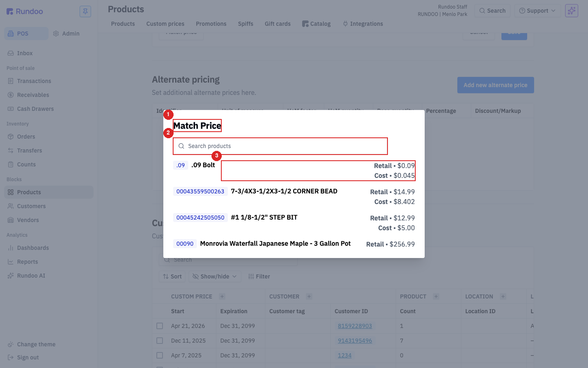
Task: Add column to LOCATION group
Action: point(503,296)
